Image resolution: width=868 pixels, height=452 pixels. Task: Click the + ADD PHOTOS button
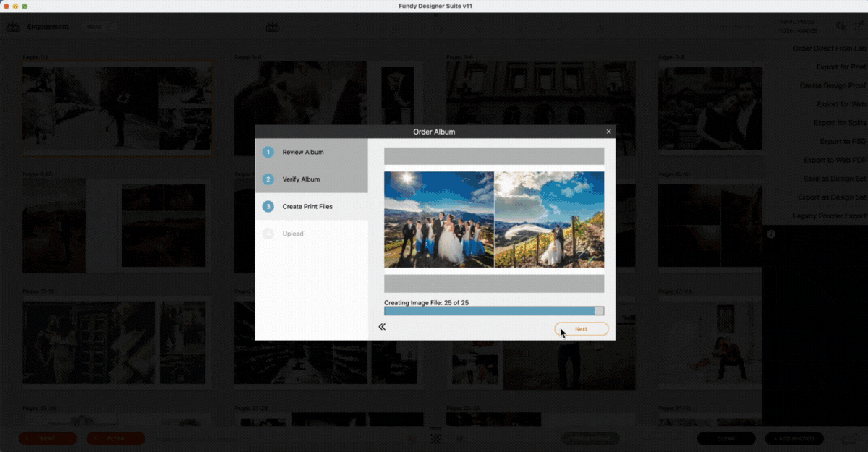794,439
